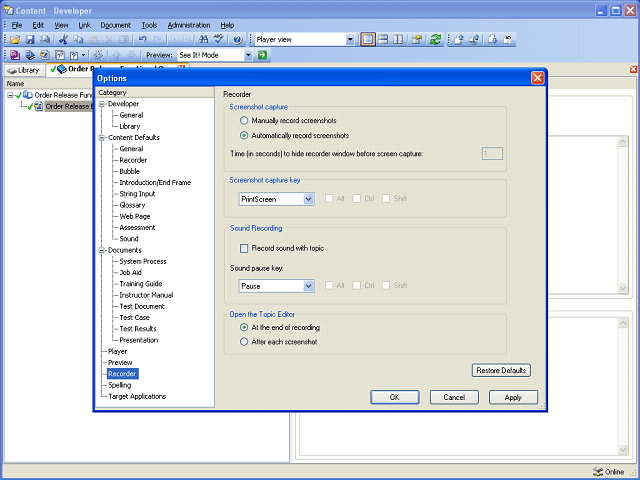Image resolution: width=640 pixels, height=480 pixels.
Task: Tick Alt checkbox for sound pause key
Action: (329, 285)
